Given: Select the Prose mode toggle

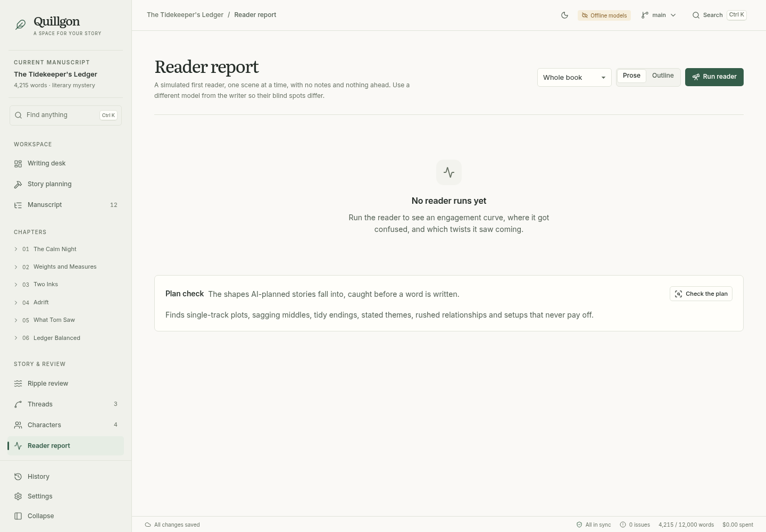Looking at the screenshot, I should point(631,76).
